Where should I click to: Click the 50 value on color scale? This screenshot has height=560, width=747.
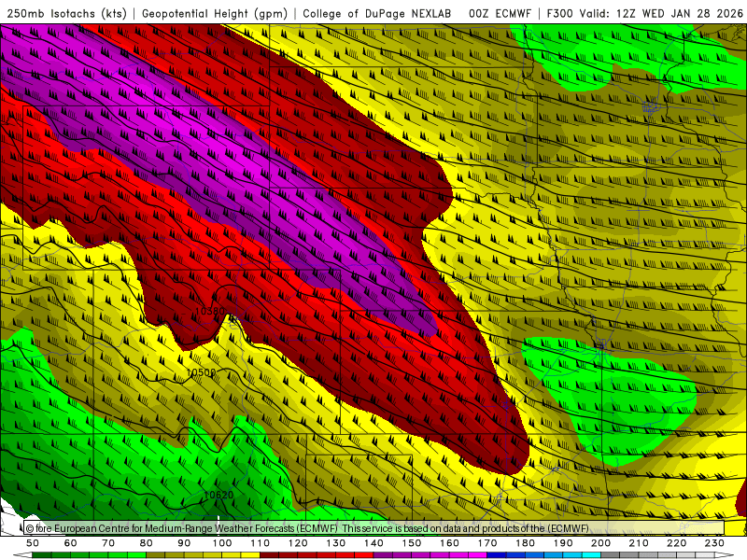click(33, 543)
